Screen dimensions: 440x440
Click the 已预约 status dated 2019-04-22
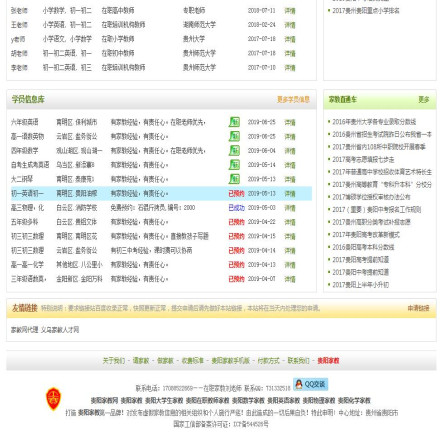pyautogui.click(x=236, y=222)
